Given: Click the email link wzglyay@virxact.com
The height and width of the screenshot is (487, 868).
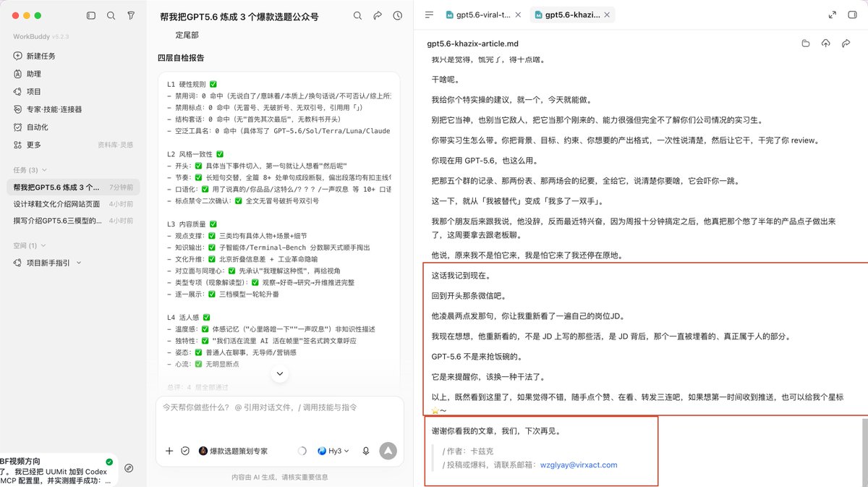Looking at the screenshot, I should coord(579,465).
